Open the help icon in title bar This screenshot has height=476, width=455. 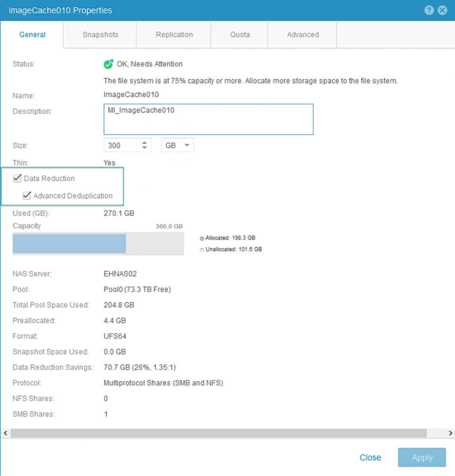click(429, 10)
